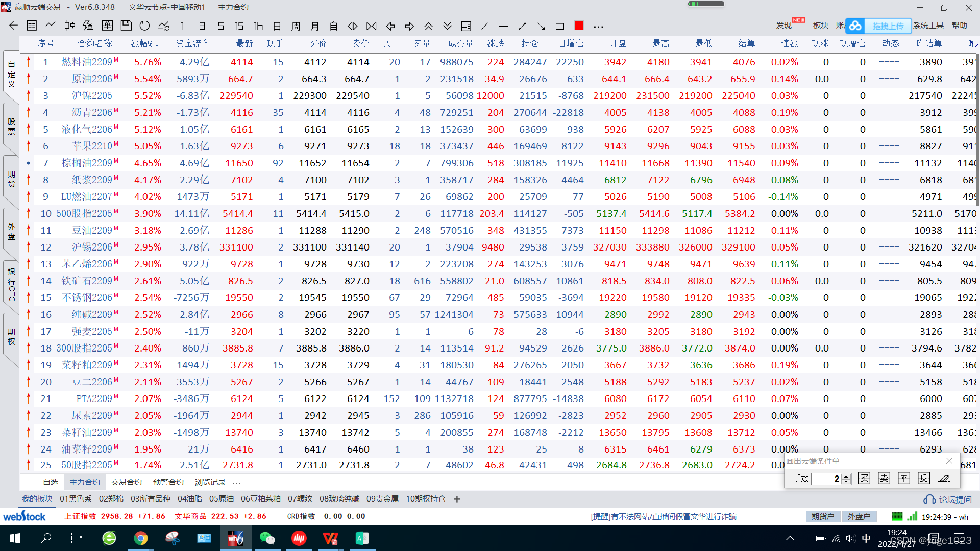
Task: Select the 燃料油2209 contract row
Action: coord(499,62)
